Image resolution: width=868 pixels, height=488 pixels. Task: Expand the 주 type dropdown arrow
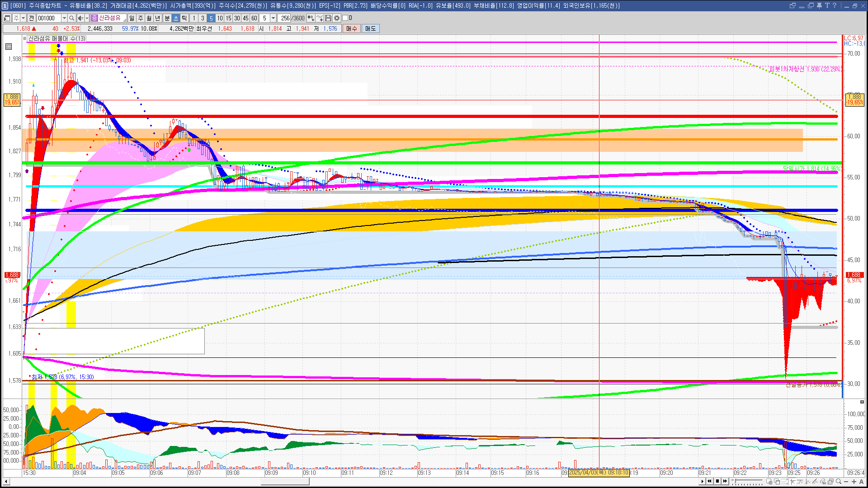[24, 18]
